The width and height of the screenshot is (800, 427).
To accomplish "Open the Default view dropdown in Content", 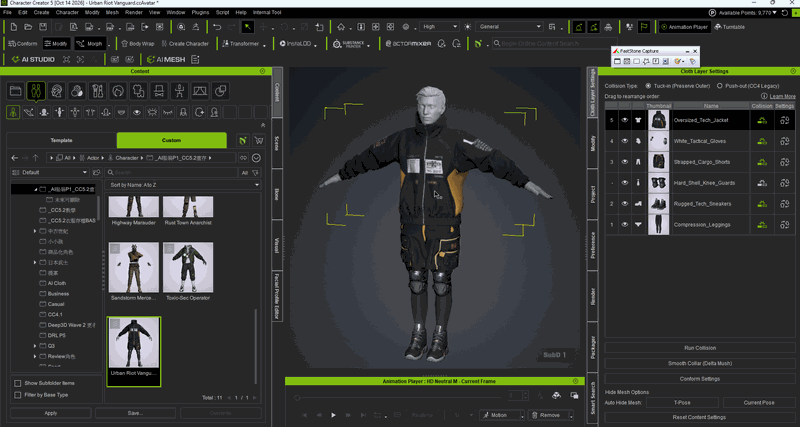I will 49,173.
